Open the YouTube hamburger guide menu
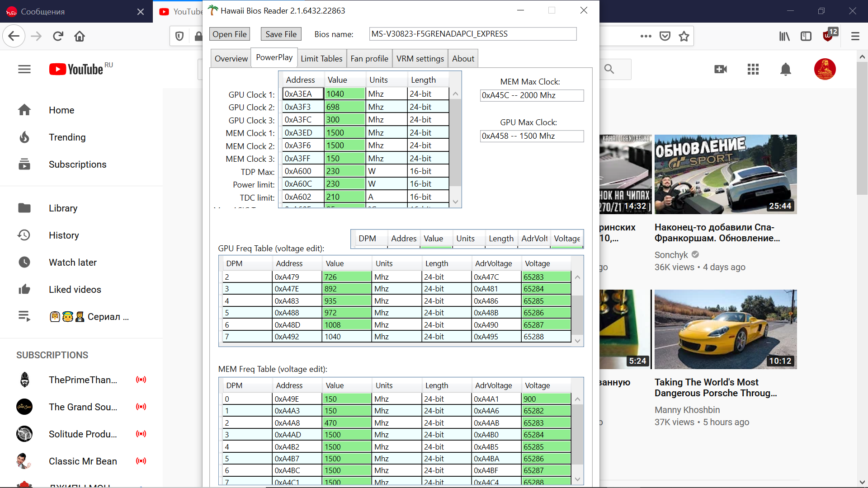 [x=24, y=69]
